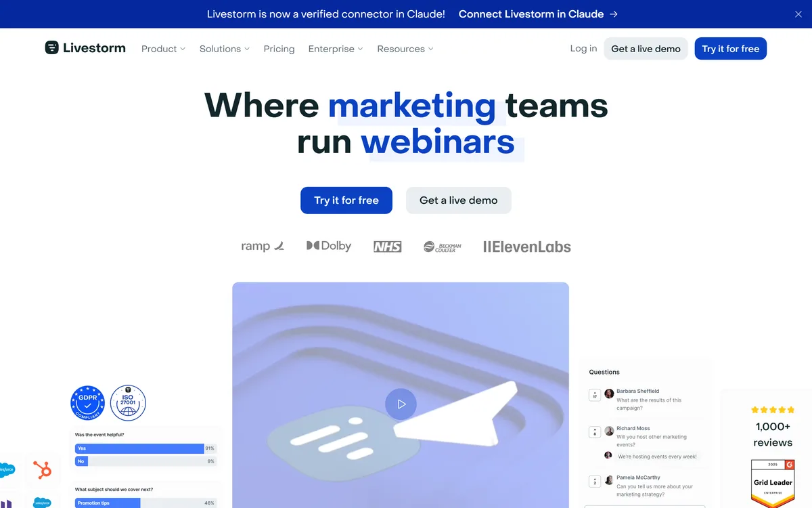Click "Was the event helpful?" poll title
This screenshot has height=508, width=812.
(x=99, y=434)
